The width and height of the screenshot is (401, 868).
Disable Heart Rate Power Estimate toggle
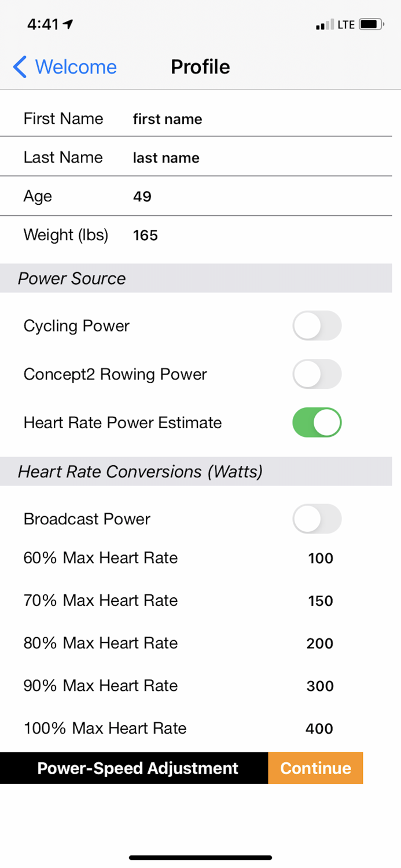click(x=317, y=423)
